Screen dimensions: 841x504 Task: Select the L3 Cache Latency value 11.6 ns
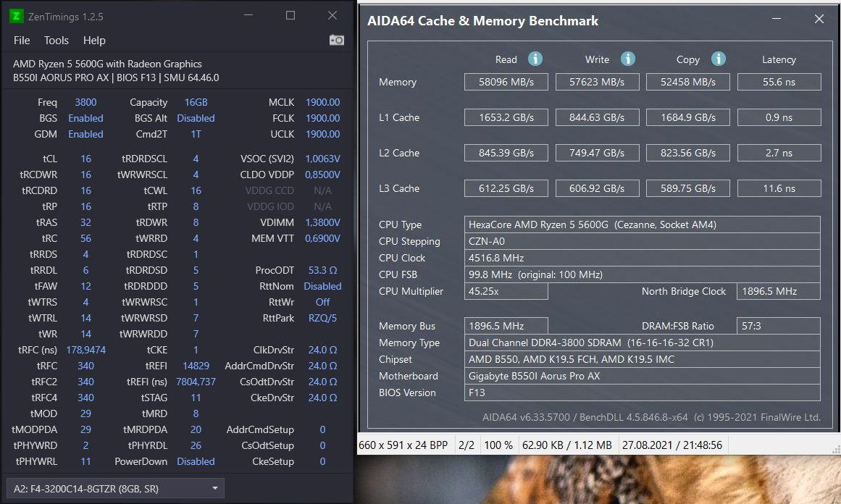coord(779,188)
